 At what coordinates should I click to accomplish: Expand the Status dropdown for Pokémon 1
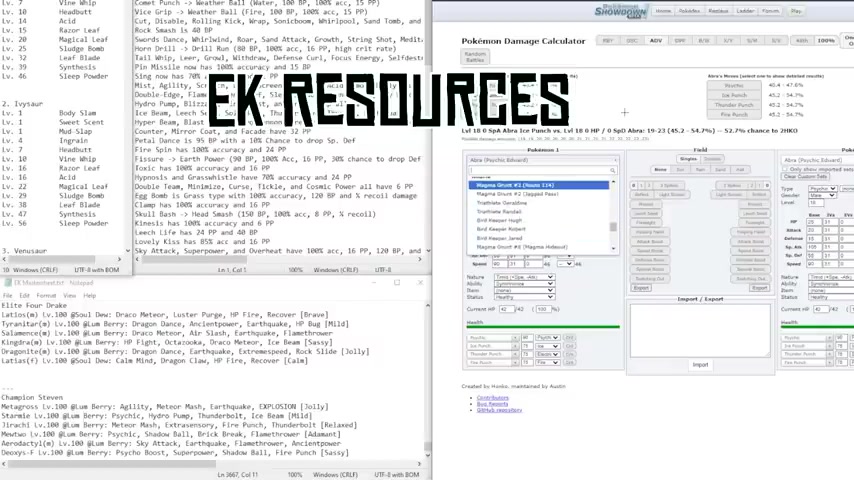pyautogui.click(x=523, y=297)
